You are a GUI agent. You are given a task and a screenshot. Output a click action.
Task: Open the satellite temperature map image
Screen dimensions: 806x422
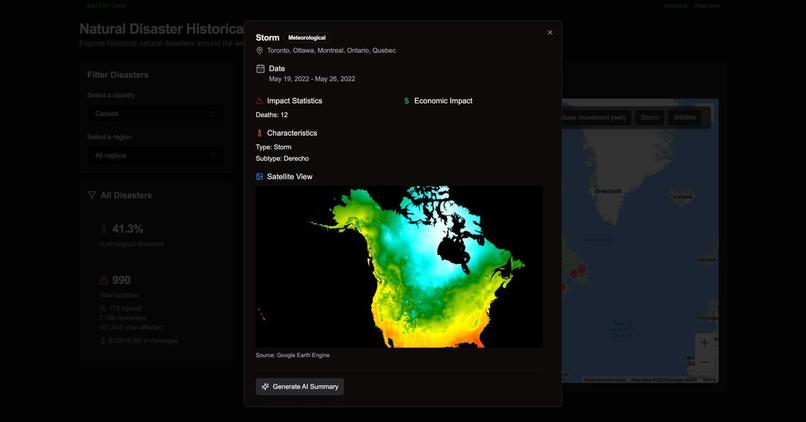(x=399, y=267)
